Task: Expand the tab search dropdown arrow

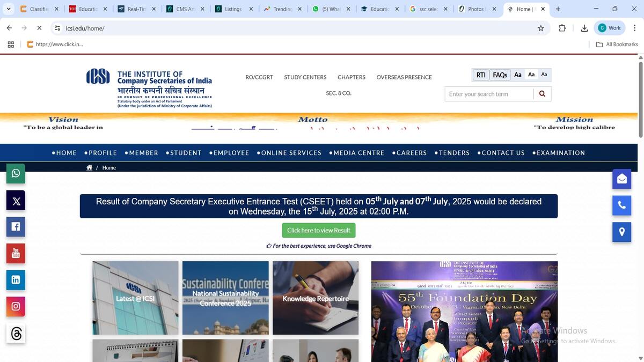Action: [x=9, y=9]
